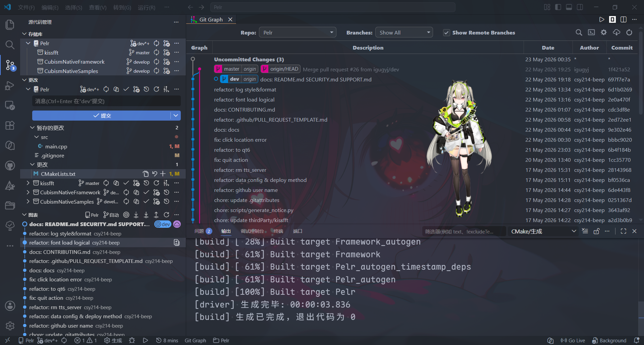Go back using the title bar arrow
644x345 pixels.
coord(191,7)
